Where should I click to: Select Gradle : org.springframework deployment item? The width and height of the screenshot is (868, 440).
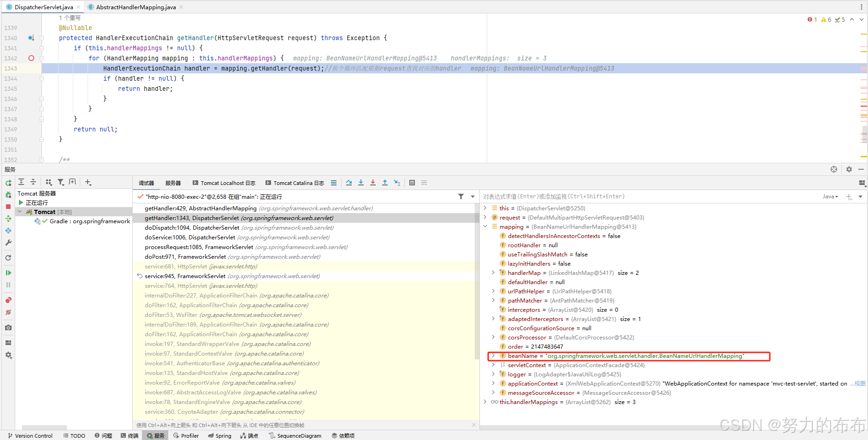point(83,221)
